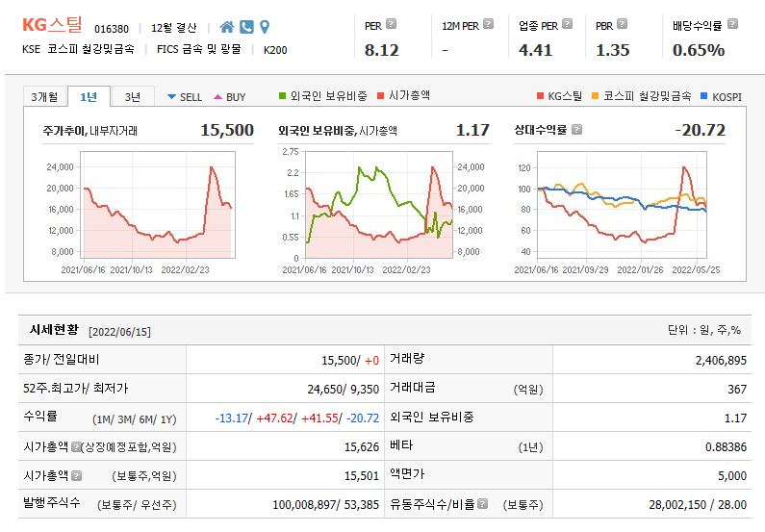Click the 12월 결산 label
This screenshot has width=765, height=532.
pyautogui.click(x=173, y=28)
